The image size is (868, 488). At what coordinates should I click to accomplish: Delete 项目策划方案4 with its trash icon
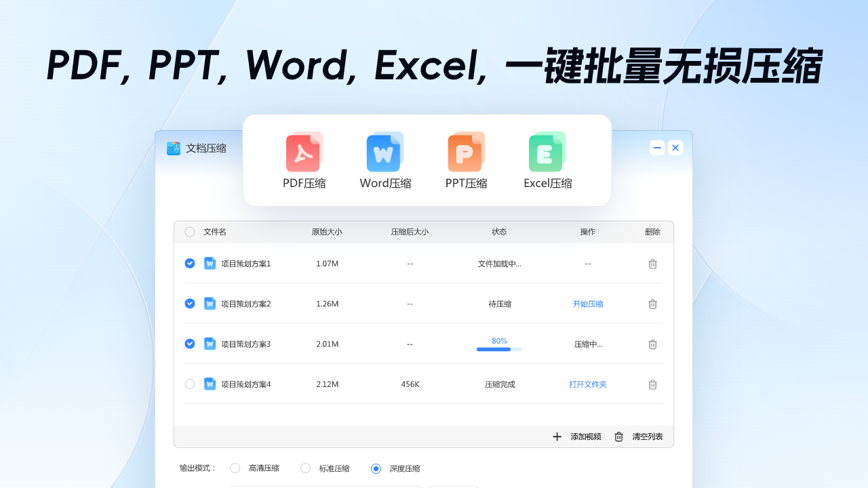click(x=652, y=384)
